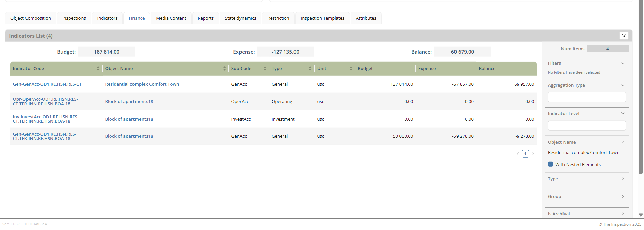Screen dimensions: 644x230
Task: Expand the Type filter section
Action: pyautogui.click(x=623, y=179)
